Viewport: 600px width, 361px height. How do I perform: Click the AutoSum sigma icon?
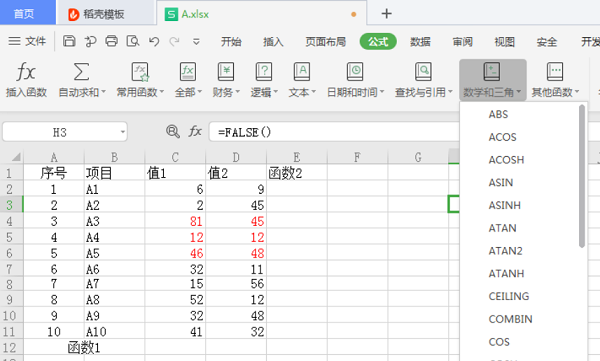(x=81, y=72)
